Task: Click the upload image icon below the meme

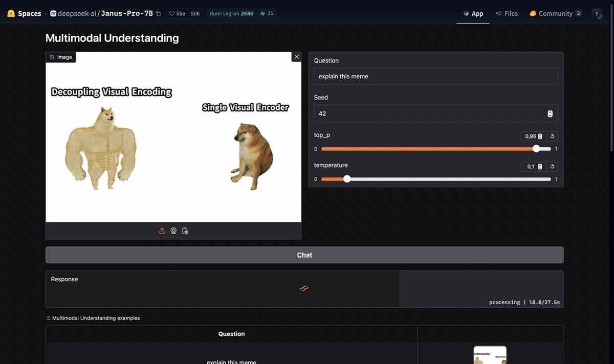Action: click(x=162, y=231)
